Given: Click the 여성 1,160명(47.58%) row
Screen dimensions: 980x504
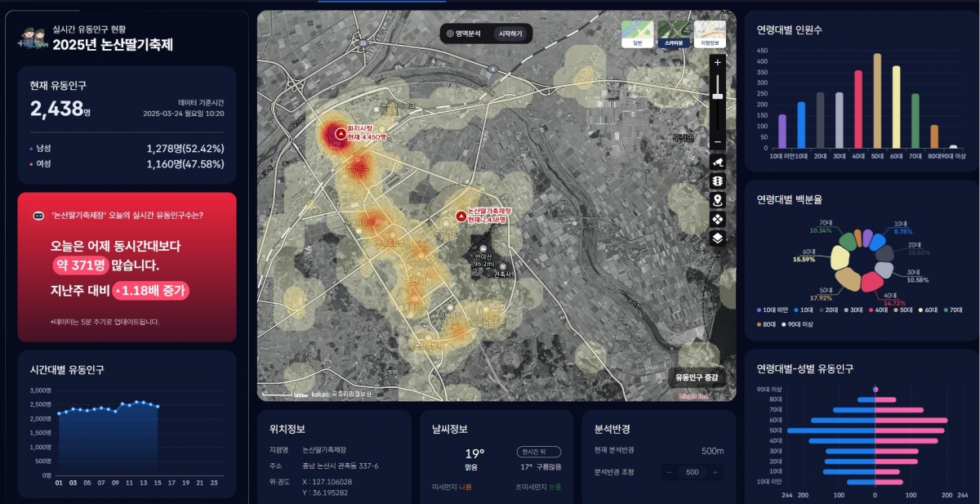Looking at the screenshot, I should click(x=127, y=164).
